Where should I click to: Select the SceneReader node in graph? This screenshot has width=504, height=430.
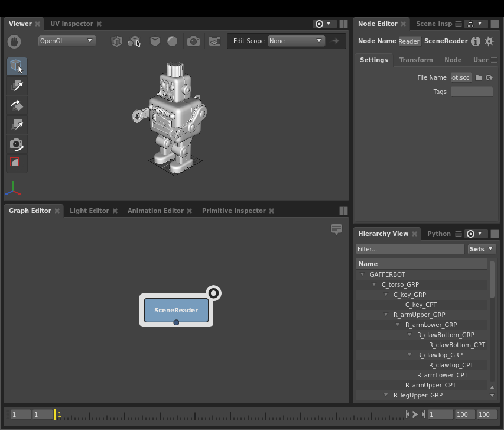click(x=176, y=310)
